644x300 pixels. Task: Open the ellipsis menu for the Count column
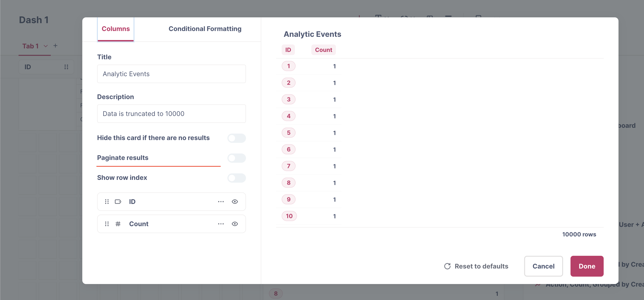pyautogui.click(x=221, y=224)
